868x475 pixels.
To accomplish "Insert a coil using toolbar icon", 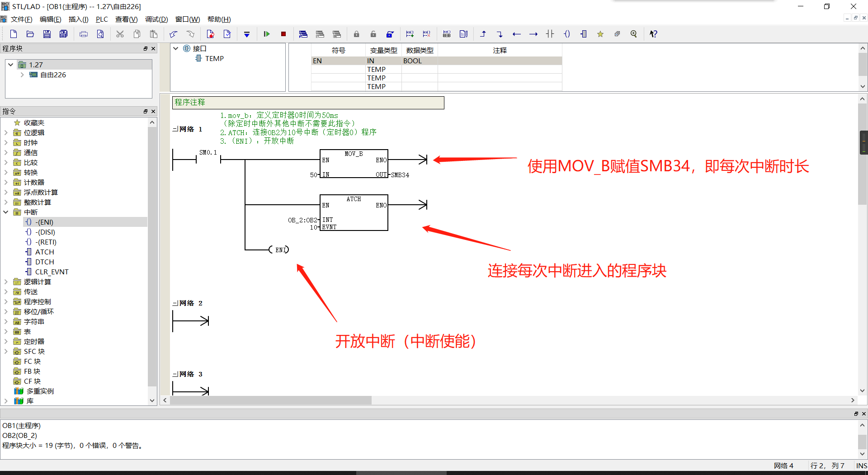I will point(567,34).
